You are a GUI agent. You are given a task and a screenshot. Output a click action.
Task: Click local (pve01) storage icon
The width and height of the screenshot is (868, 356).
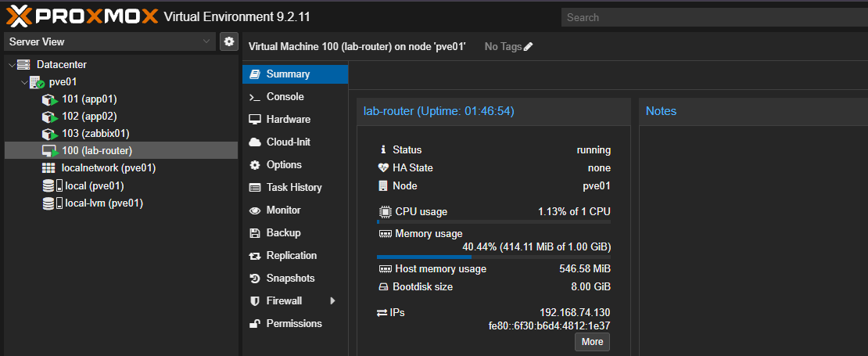(52, 186)
